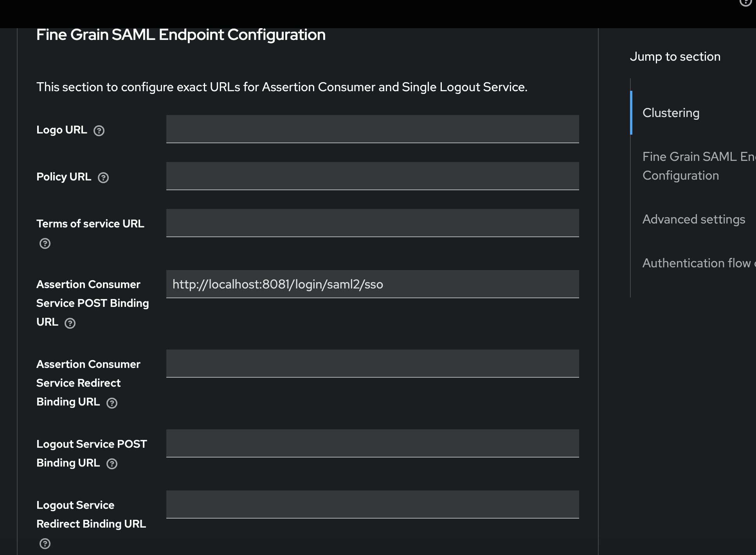Focus the Logo URL input field
The width and height of the screenshot is (756, 555).
tap(372, 129)
